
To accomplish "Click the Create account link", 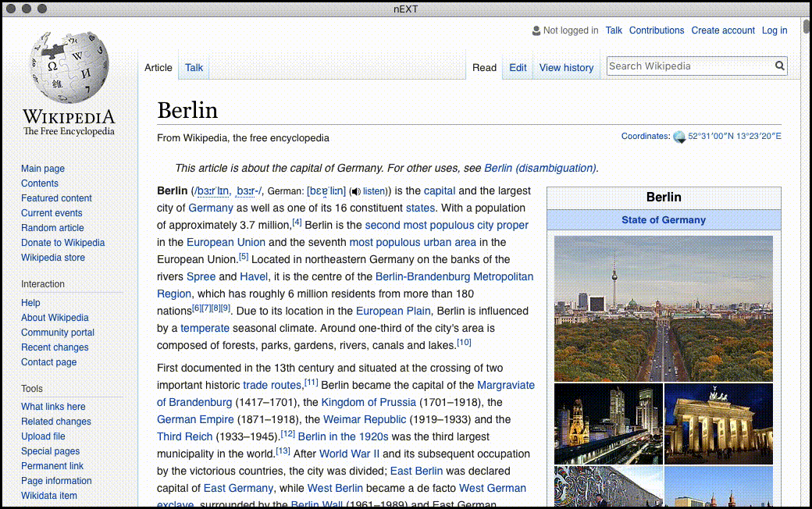I will point(723,30).
